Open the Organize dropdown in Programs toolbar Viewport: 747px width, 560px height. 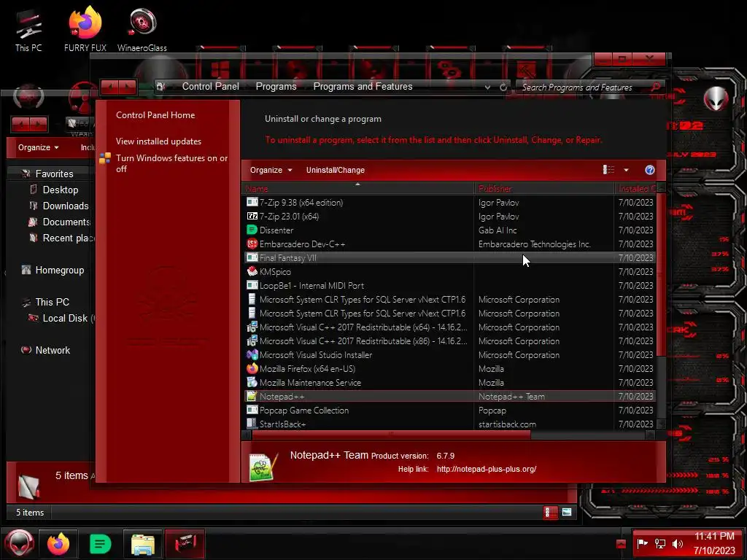[271, 170]
